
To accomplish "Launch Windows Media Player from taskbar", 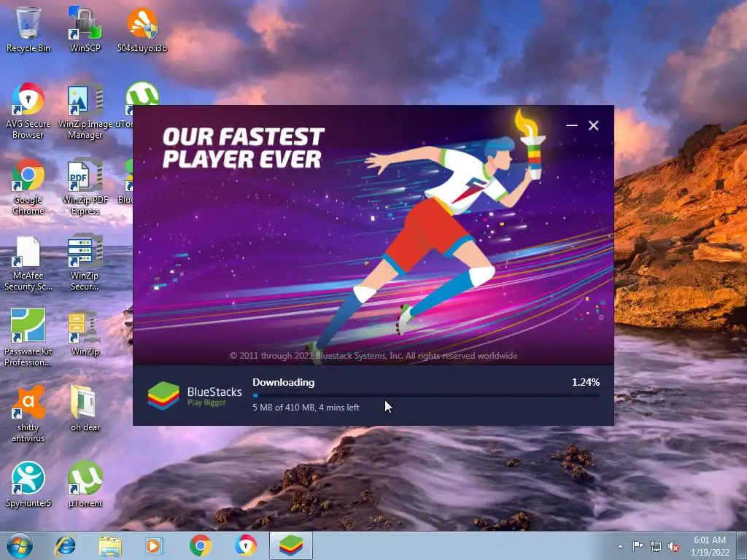I will pyautogui.click(x=155, y=545).
